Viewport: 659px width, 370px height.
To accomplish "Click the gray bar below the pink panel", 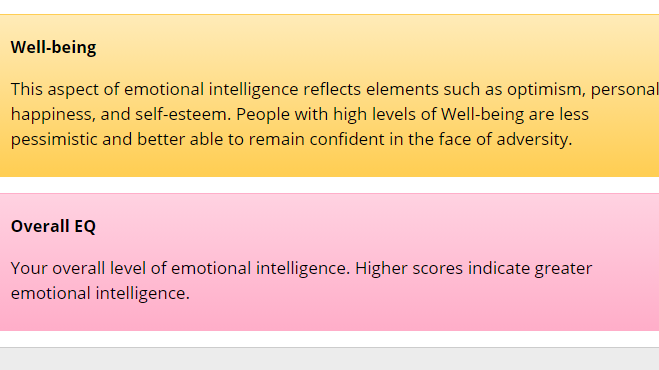I will pyautogui.click(x=330, y=359).
